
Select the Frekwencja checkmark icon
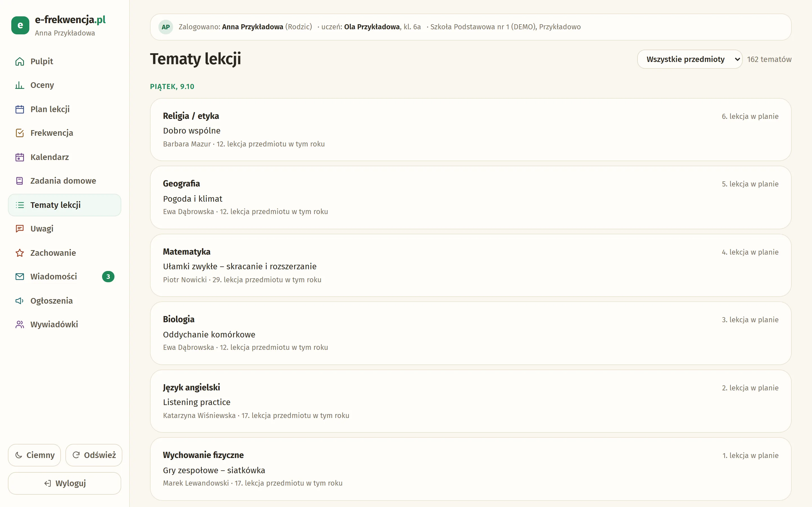pos(19,133)
